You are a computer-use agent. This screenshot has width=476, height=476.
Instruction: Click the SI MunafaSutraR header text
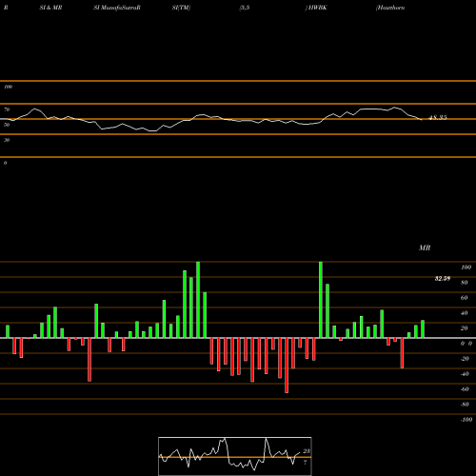(117, 8)
